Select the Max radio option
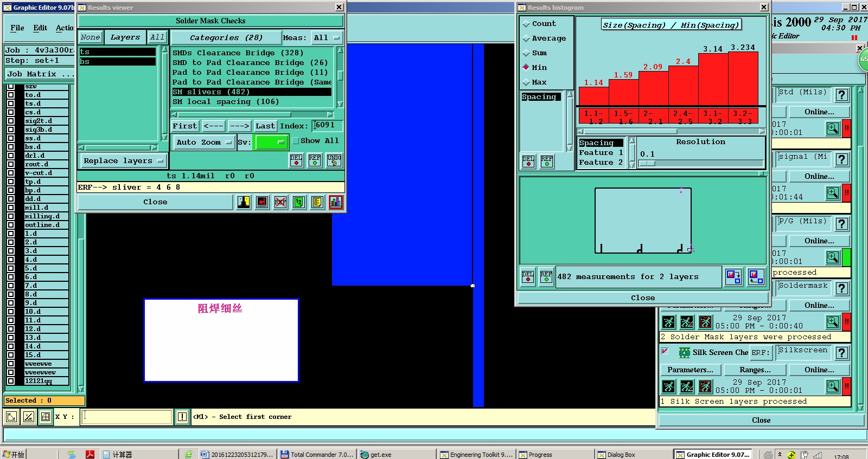Image resolution: width=868 pixels, height=459 pixels. (x=526, y=82)
